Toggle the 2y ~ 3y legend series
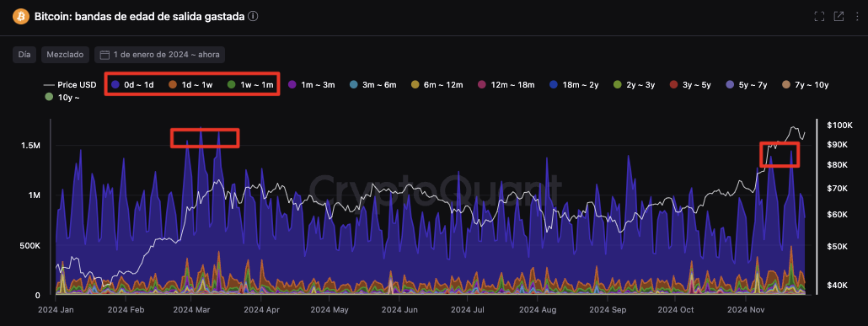 click(635, 85)
